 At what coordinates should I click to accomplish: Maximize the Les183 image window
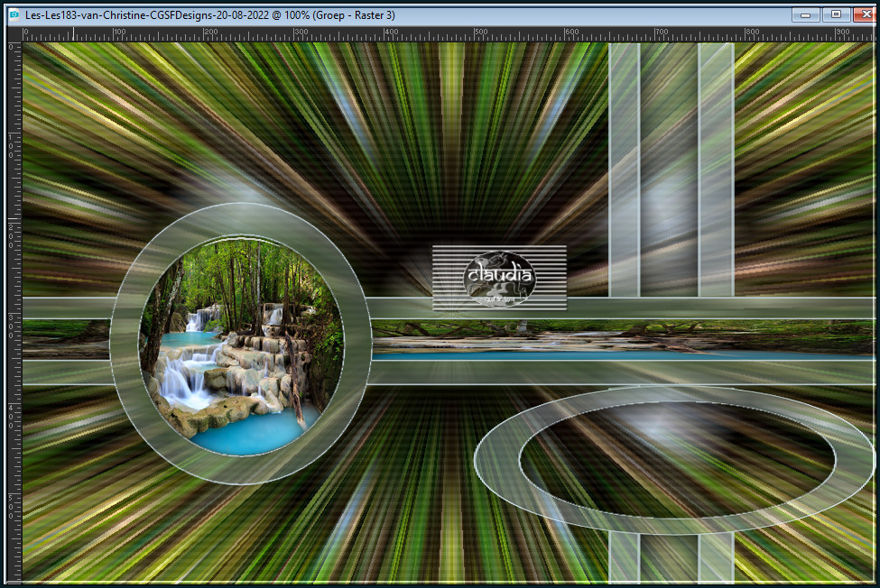pyautogui.click(x=836, y=14)
